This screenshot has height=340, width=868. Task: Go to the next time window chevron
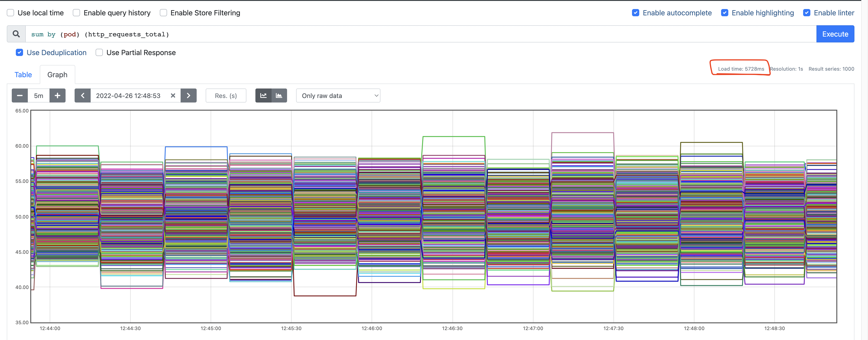(x=189, y=95)
